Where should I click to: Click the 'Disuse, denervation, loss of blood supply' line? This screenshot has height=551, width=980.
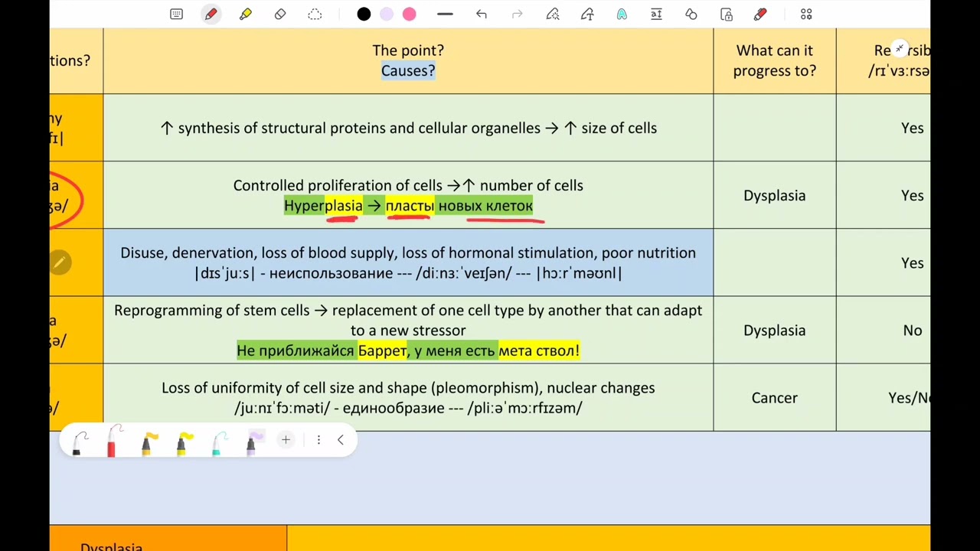(x=408, y=253)
